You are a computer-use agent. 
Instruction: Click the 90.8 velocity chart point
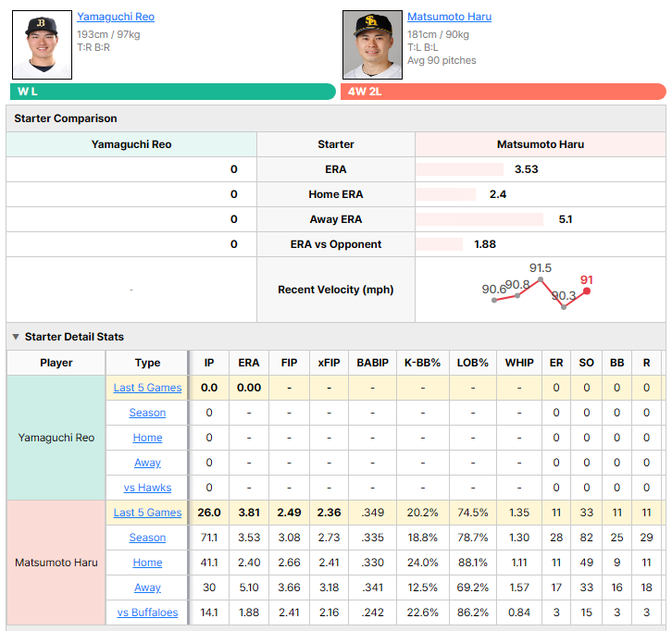(x=517, y=295)
